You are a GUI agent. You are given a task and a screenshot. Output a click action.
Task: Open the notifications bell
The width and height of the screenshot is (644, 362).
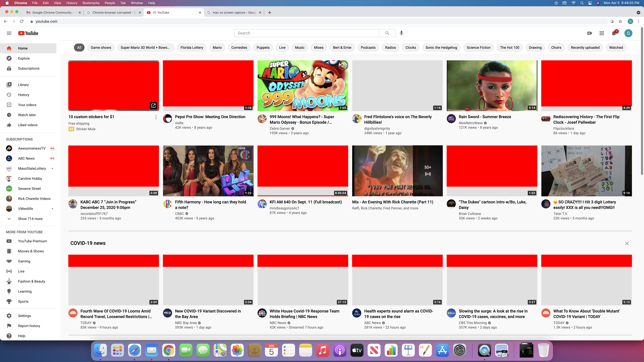614,33
